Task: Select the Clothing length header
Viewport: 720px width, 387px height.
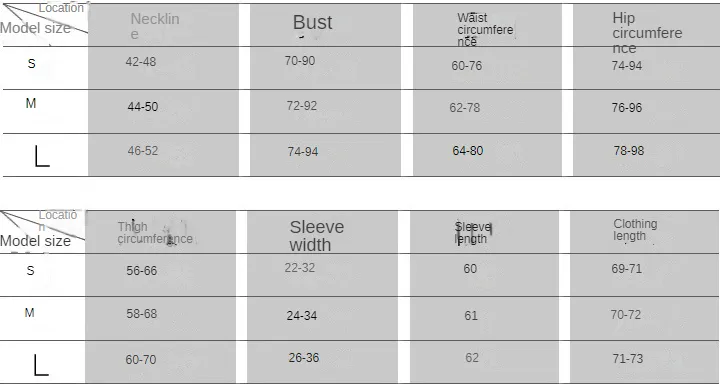Action: tap(635, 230)
